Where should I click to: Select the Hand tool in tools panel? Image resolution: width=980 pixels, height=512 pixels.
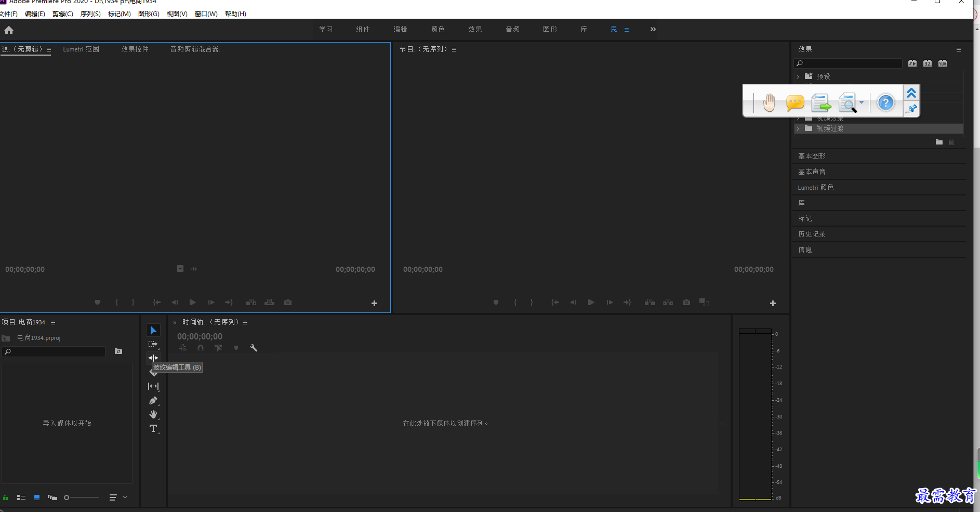coord(153,414)
